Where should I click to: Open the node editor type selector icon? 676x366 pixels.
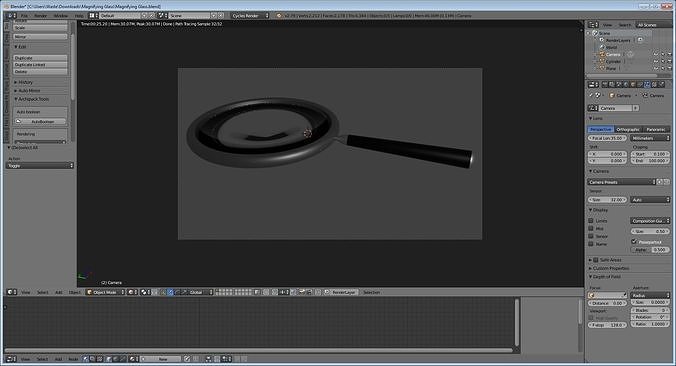point(11,359)
